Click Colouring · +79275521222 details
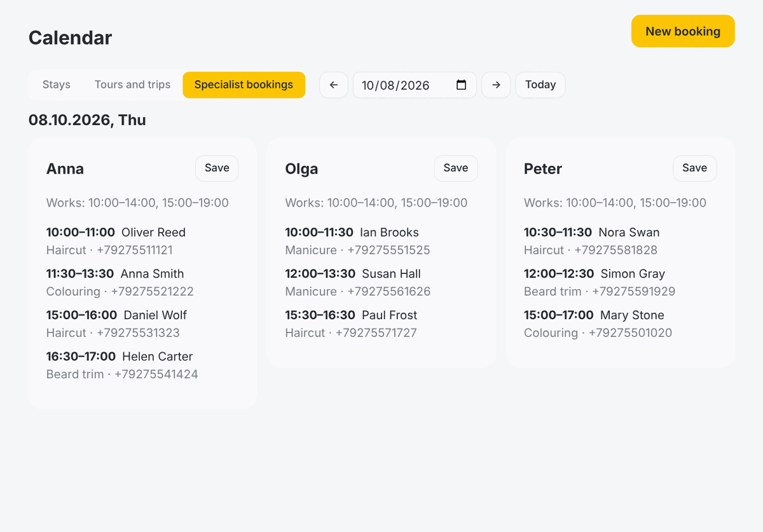Screen dimensions: 763x532 click(120, 292)
